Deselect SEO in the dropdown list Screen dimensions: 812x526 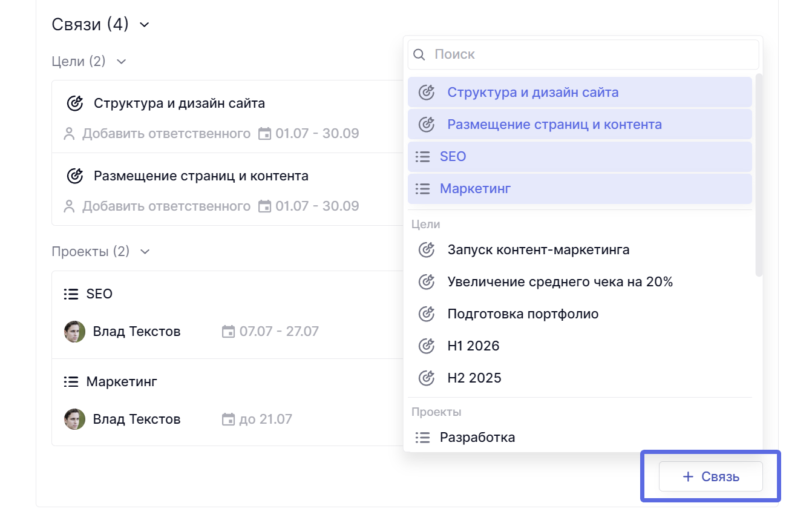point(453,157)
